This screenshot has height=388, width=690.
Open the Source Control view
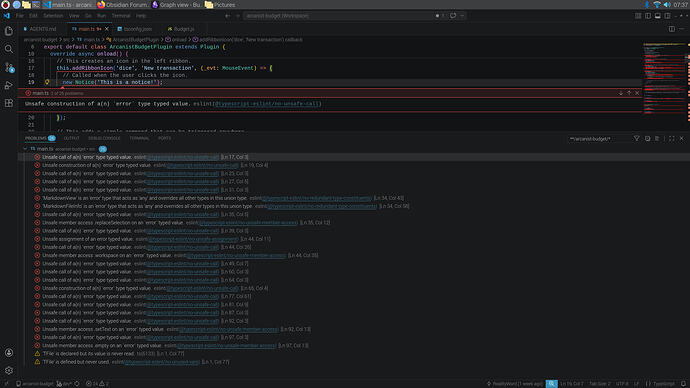(x=8, y=67)
